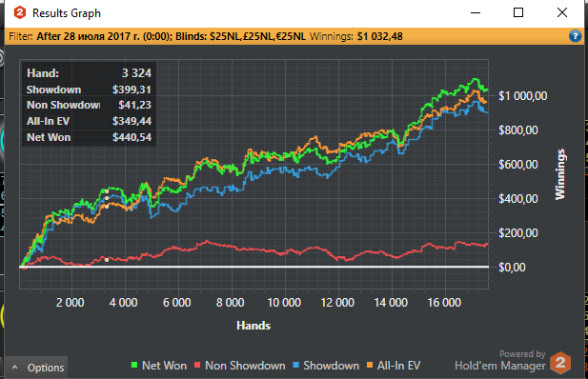Click the $1 000,00 axis label
588x379 pixels.
click(523, 96)
